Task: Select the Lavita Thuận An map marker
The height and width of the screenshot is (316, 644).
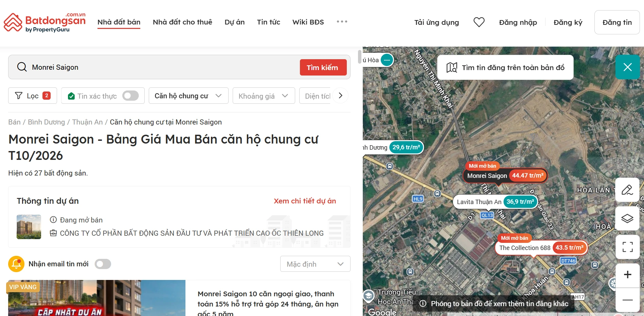Action: (495, 202)
